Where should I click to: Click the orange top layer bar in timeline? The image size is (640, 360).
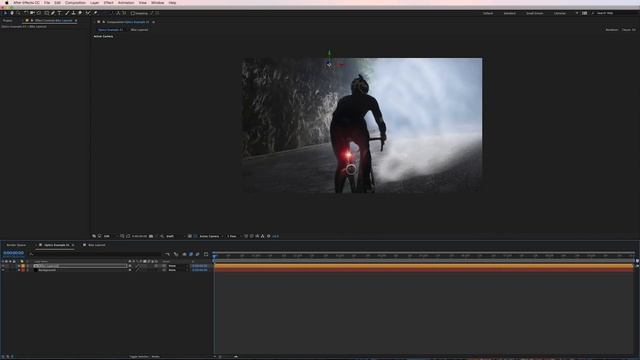[424, 266]
